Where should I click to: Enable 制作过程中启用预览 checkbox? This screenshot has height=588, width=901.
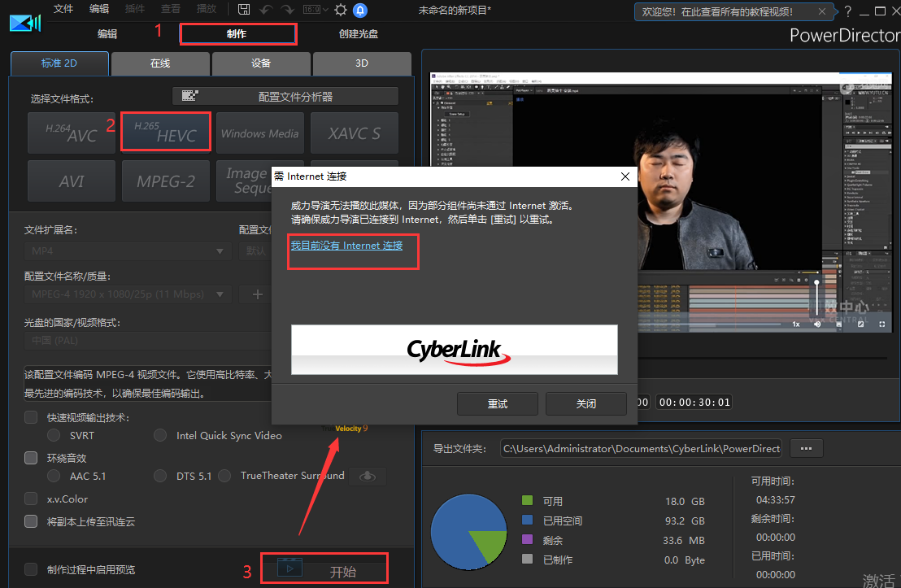coord(31,569)
